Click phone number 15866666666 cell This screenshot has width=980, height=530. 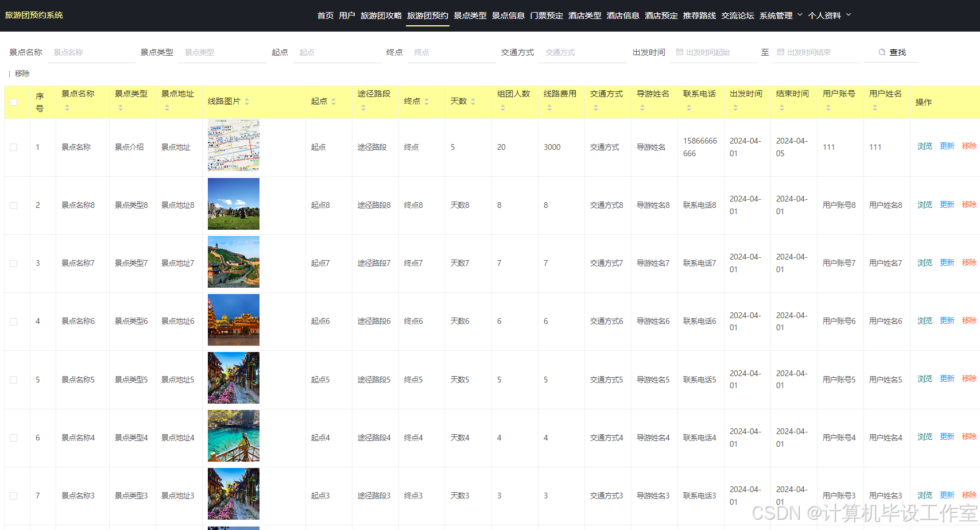[700, 147]
